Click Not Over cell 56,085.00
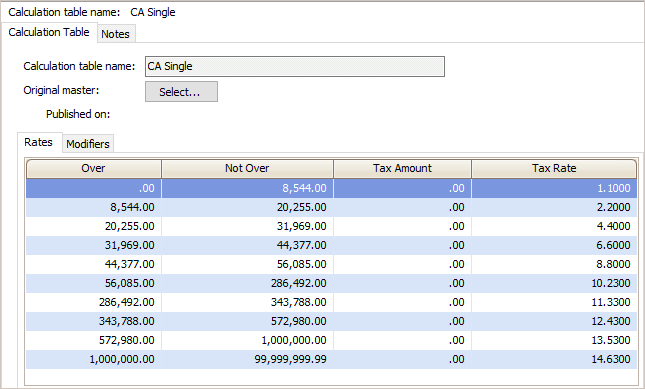645x389 pixels. (247, 264)
